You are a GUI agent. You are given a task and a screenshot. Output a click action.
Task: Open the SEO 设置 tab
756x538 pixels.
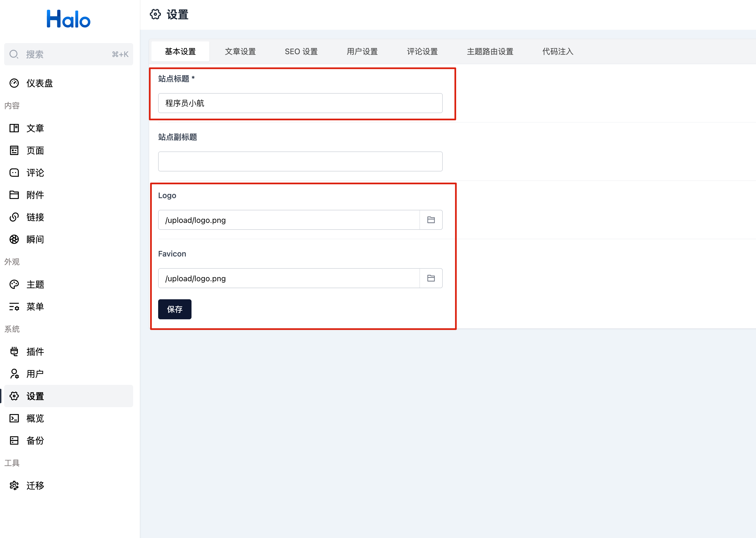pos(301,51)
